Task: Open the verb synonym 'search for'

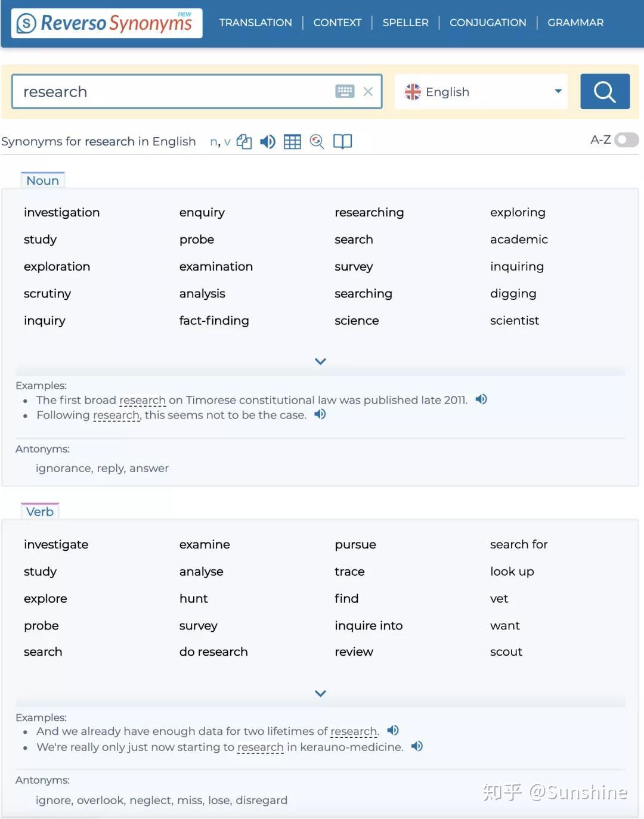Action: [519, 544]
